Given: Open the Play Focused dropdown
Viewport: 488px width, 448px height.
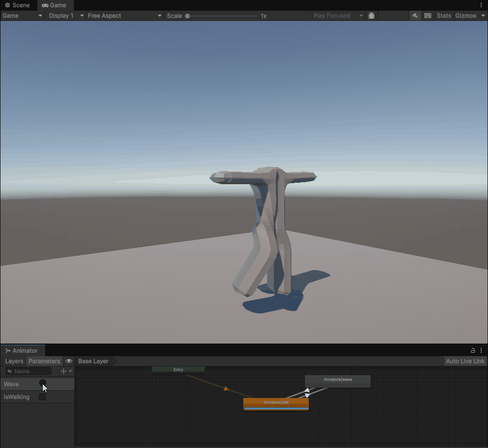Looking at the screenshot, I should [x=338, y=16].
